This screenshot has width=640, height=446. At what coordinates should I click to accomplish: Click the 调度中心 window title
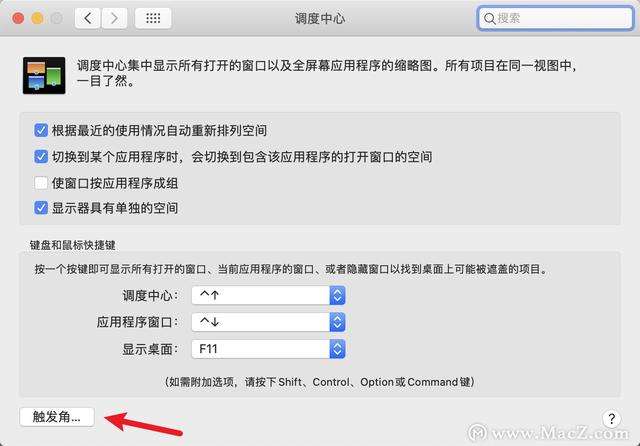pyautogui.click(x=320, y=18)
